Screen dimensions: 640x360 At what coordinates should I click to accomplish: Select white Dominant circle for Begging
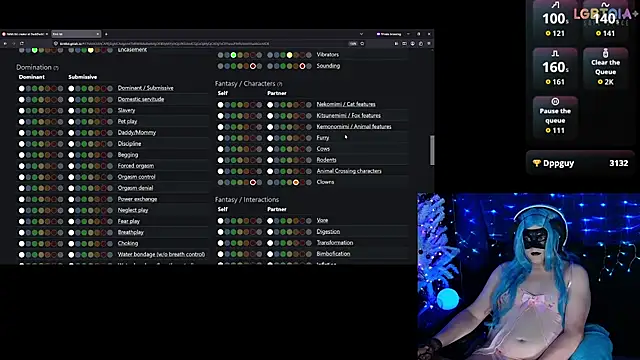click(x=22, y=155)
